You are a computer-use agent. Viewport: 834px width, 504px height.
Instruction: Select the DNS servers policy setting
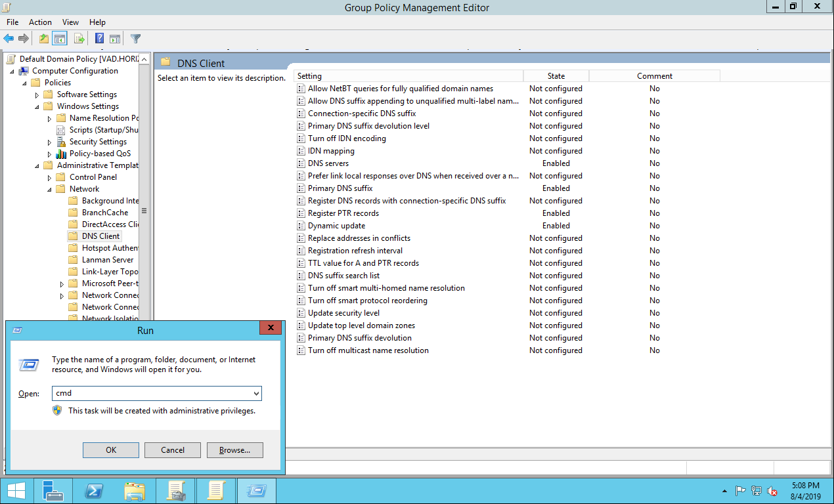coord(328,163)
